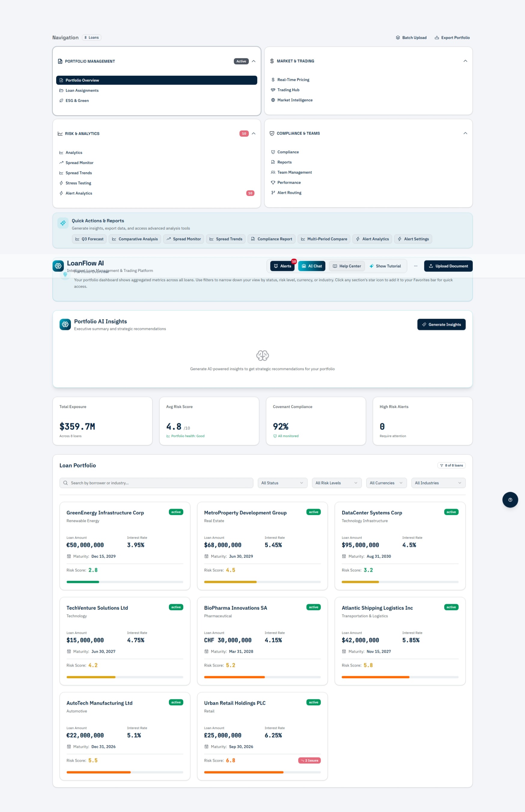Click calendar icon beside GreenEnergy maturity date

tap(69, 556)
